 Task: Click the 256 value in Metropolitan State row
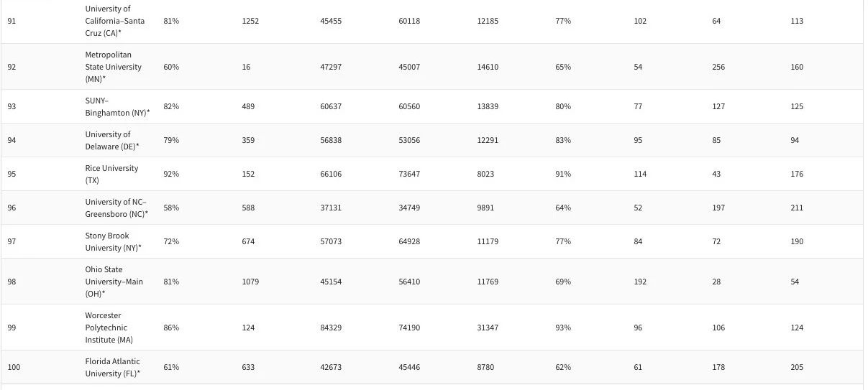tap(718, 67)
